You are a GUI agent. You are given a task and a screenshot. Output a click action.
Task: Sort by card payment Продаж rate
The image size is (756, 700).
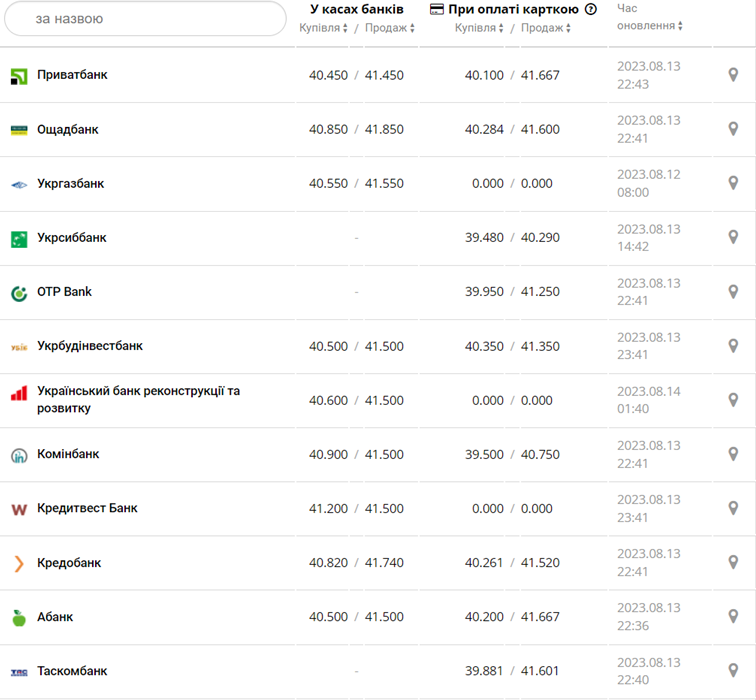click(x=545, y=28)
